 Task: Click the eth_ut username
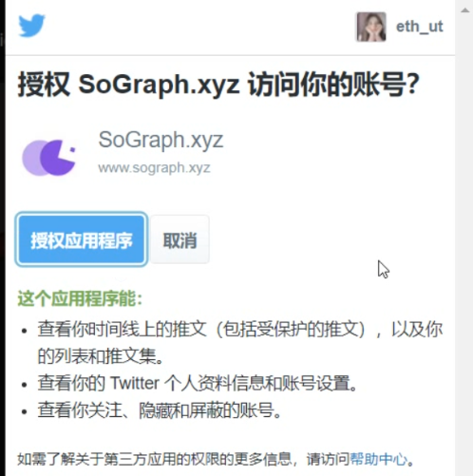click(x=419, y=27)
